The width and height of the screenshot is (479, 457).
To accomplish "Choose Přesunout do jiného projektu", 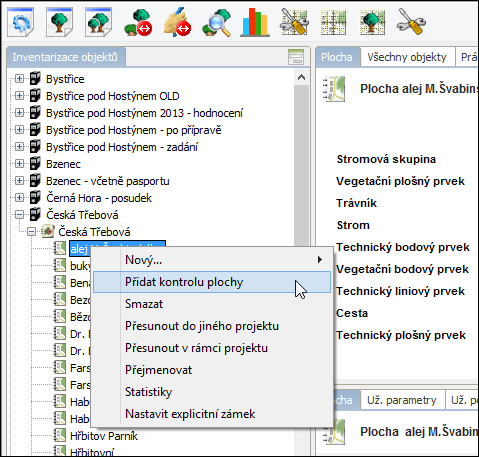I will click(212, 326).
